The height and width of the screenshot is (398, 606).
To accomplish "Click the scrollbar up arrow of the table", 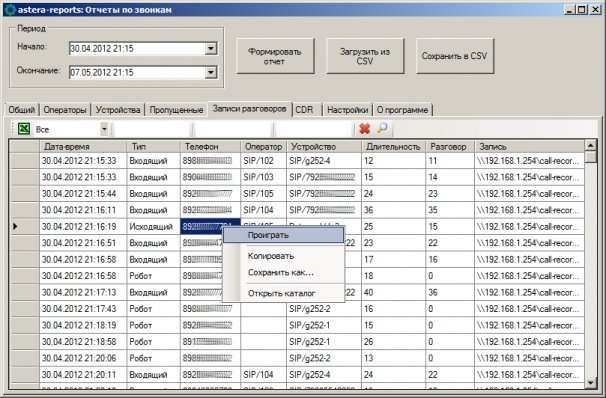I will coord(591,146).
